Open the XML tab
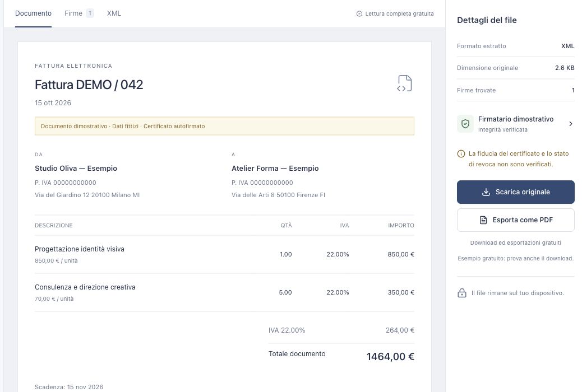 pos(114,13)
